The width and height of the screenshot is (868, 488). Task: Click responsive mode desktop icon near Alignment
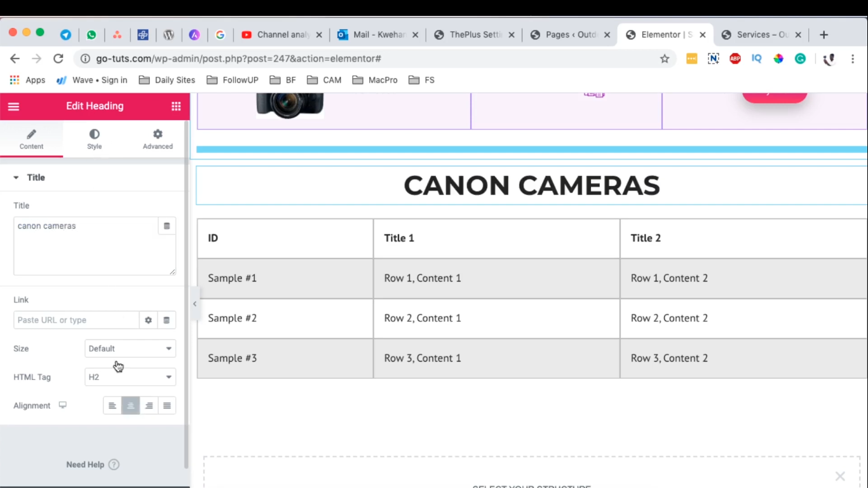(62, 405)
